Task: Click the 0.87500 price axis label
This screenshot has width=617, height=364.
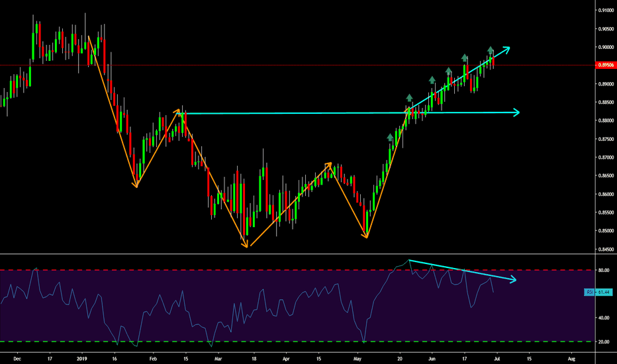Action: pyautogui.click(x=606, y=139)
